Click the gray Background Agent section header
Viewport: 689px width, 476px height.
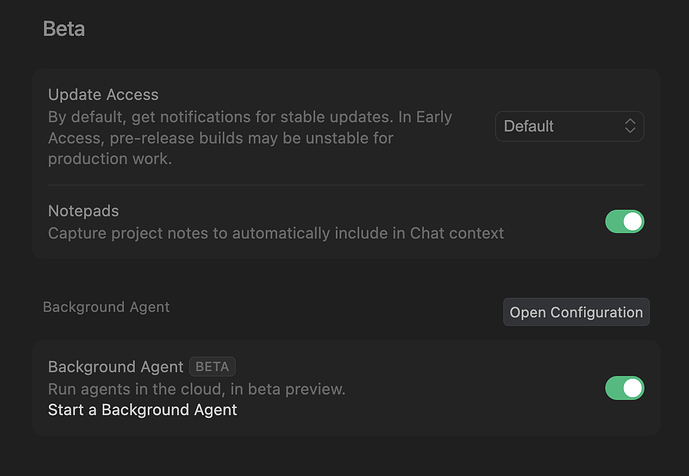pyautogui.click(x=106, y=307)
